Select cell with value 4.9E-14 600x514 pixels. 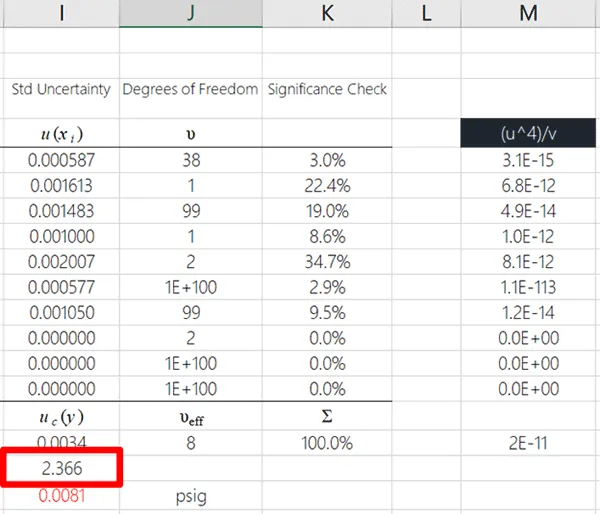point(528,211)
